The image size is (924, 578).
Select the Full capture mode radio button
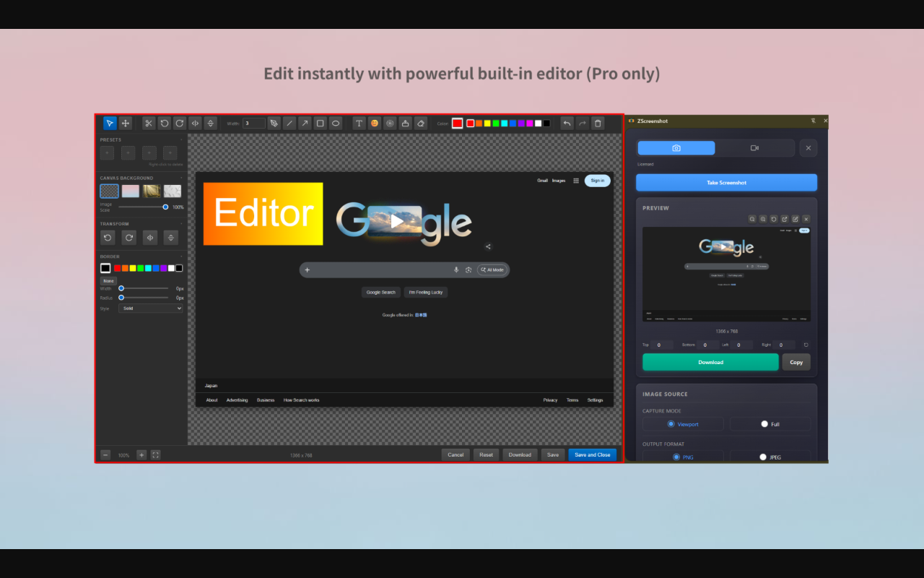pos(763,424)
